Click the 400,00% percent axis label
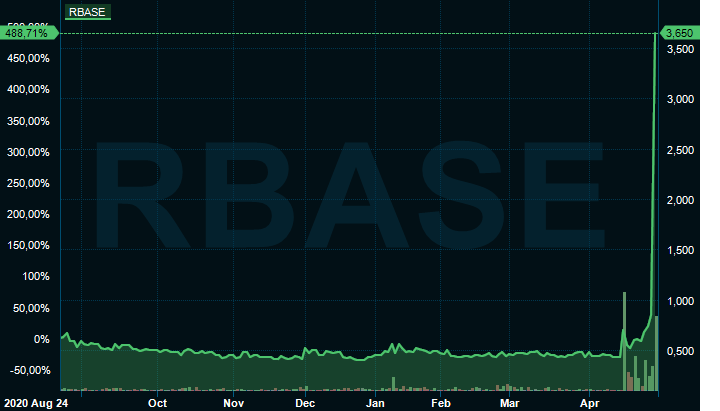This screenshot has height=411, width=720. click(x=28, y=89)
